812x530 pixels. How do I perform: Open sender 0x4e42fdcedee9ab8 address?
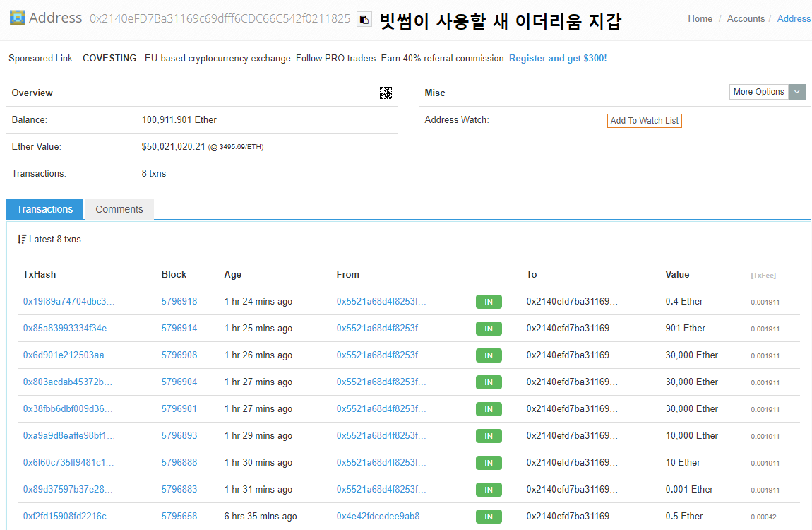382,517
